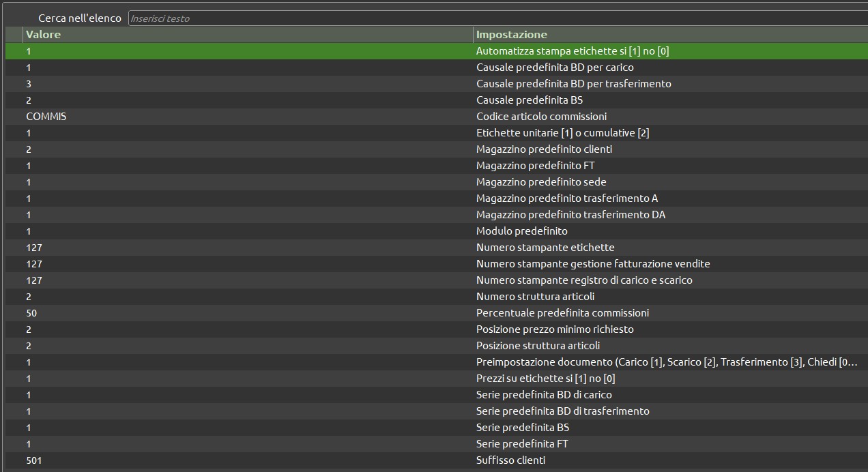Screen dimensions: 868x472
Task: Select 'Etichette unitarie o cumulative' setting
Action: click(562, 133)
